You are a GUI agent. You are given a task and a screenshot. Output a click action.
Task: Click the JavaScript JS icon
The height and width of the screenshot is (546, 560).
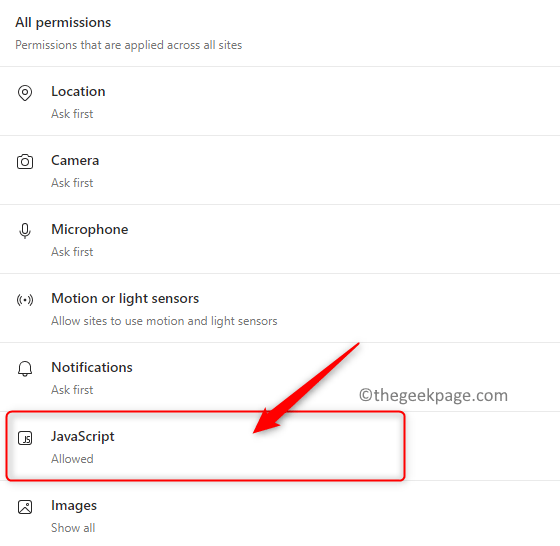(x=25, y=438)
